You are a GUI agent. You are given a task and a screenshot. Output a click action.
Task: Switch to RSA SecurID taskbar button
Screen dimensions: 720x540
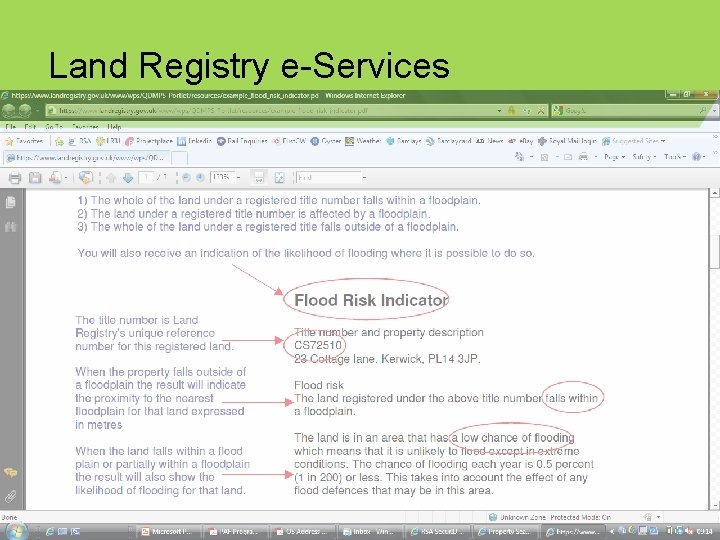[x=438, y=531]
